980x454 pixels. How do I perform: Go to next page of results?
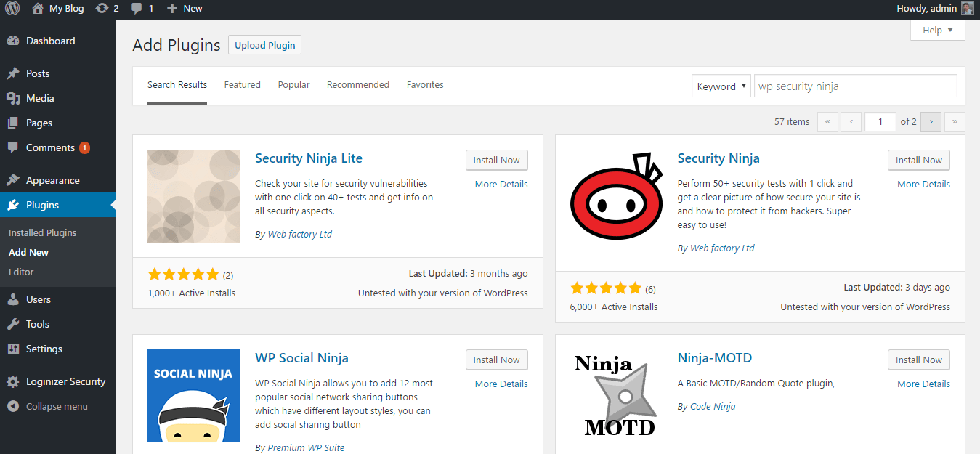coord(931,121)
